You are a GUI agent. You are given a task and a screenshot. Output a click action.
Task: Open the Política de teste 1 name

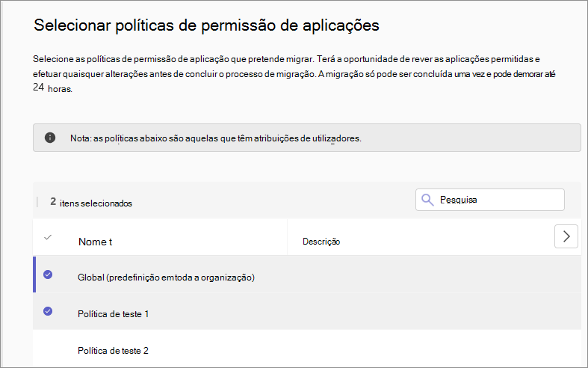114,314
